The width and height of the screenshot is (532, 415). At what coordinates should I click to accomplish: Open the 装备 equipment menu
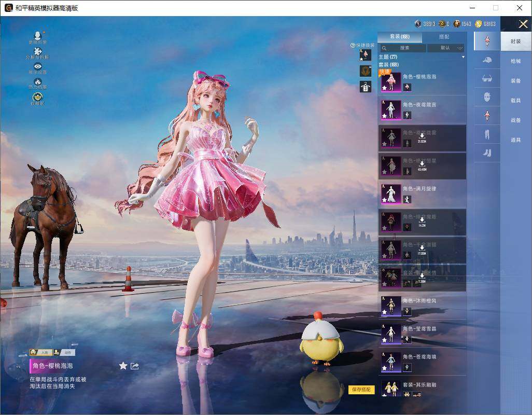pos(516,81)
